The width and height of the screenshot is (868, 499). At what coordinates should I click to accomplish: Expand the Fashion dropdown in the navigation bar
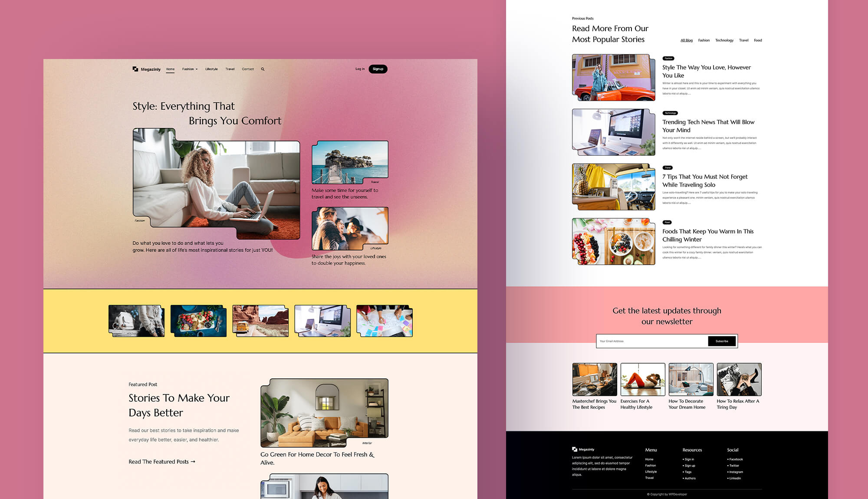pyautogui.click(x=190, y=69)
